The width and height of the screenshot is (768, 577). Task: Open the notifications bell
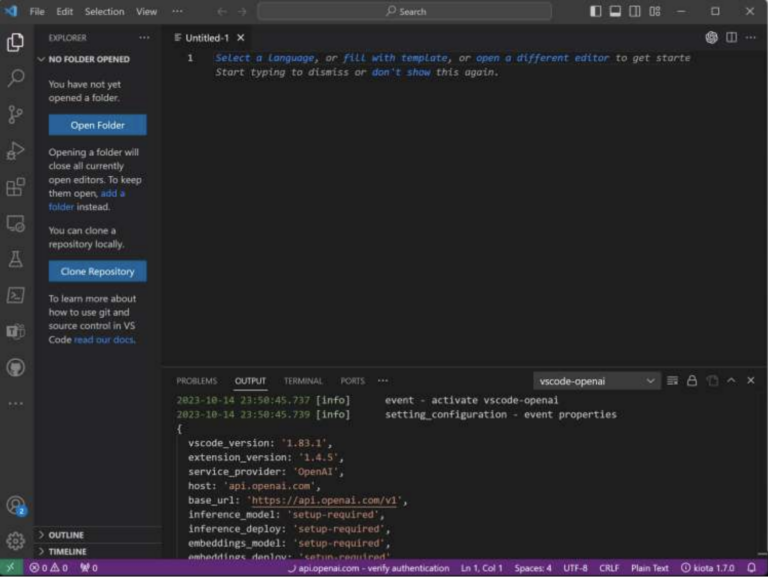tap(751, 568)
